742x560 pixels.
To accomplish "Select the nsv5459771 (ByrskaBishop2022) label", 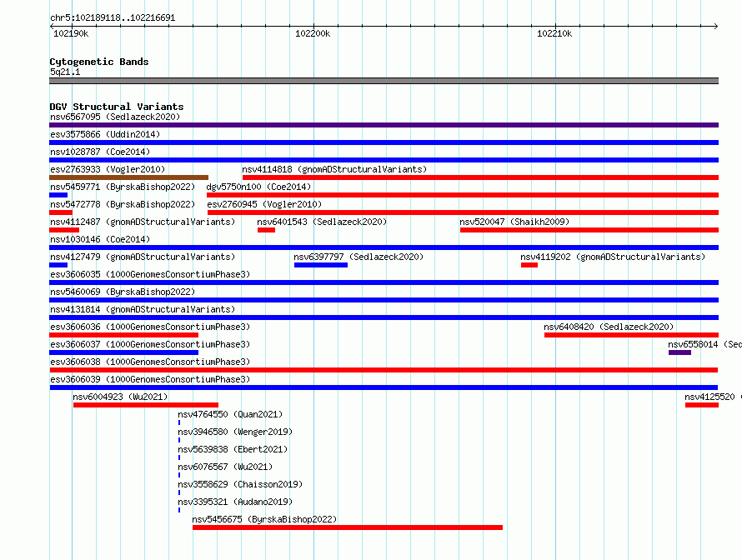I will (x=123, y=187).
